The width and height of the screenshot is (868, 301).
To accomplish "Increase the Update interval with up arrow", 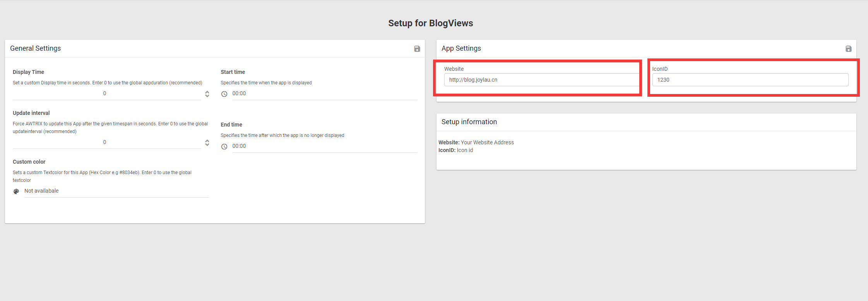I will click(x=207, y=141).
